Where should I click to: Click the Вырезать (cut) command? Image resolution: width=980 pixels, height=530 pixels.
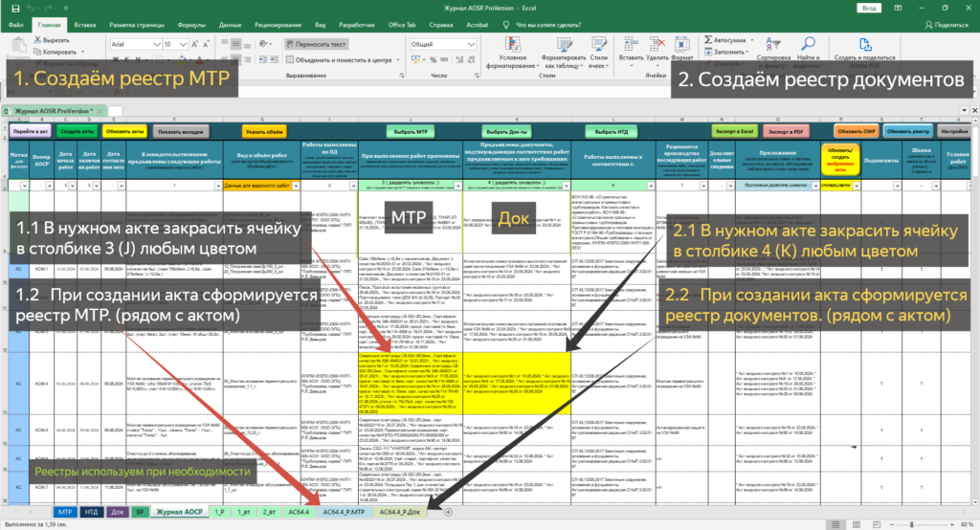point(52,40)
